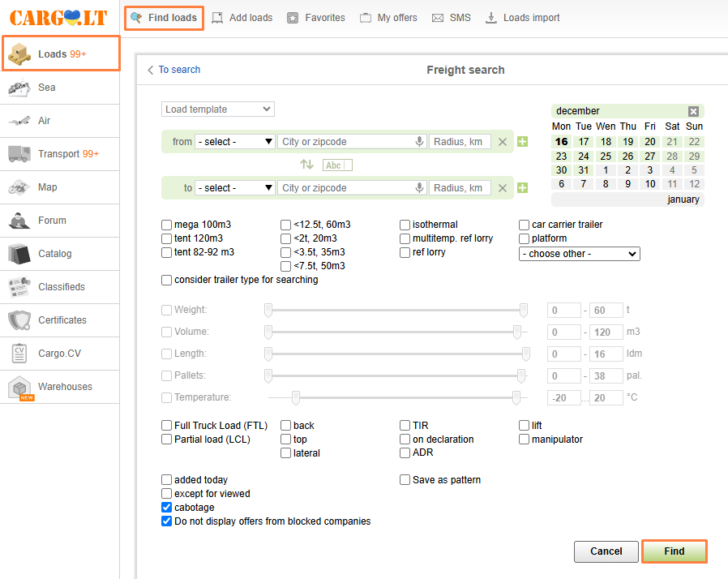Click the 'To search' back link
The height and width of the screenshot is (579, 728).
tap(173, 70)
